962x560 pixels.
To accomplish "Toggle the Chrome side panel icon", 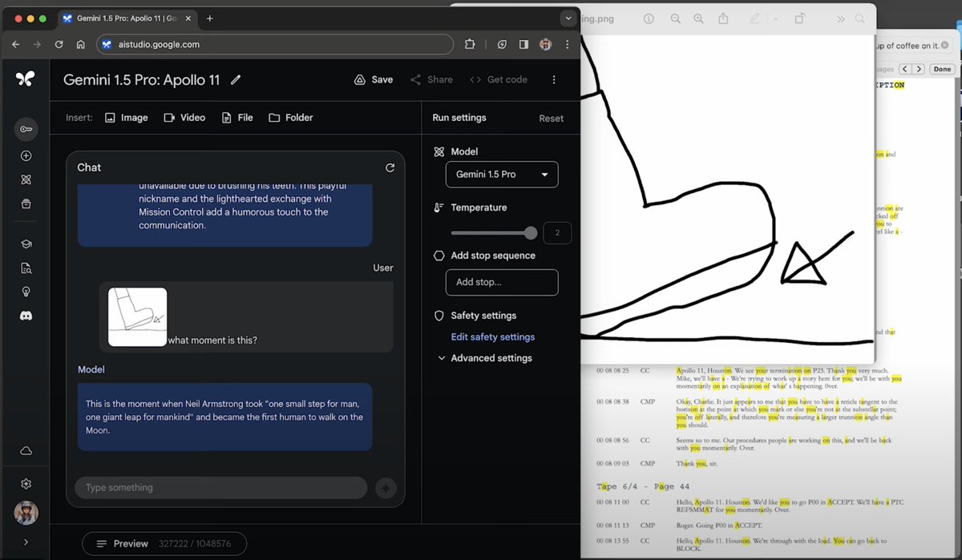I will (x=523, y=45).
